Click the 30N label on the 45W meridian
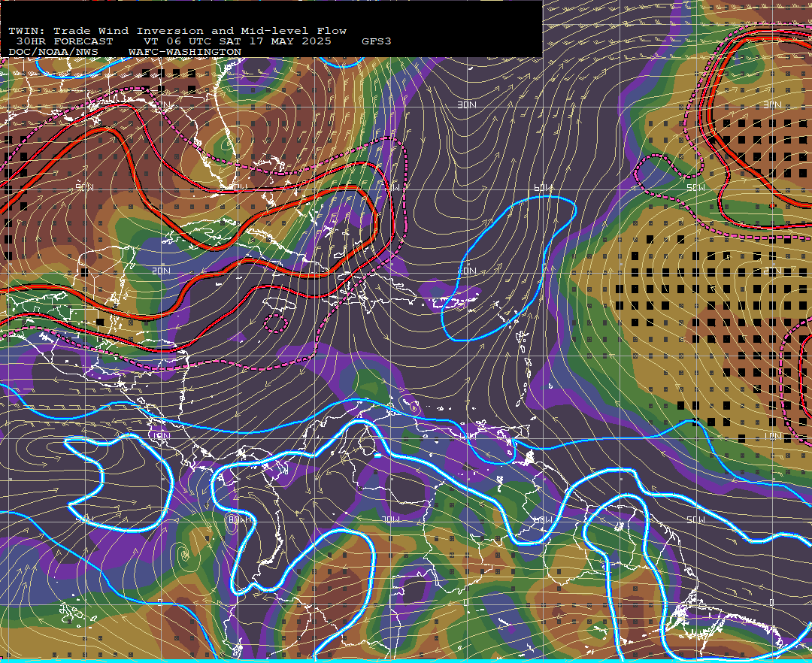This screenshot has width=812, height=663. click(772, 105)
